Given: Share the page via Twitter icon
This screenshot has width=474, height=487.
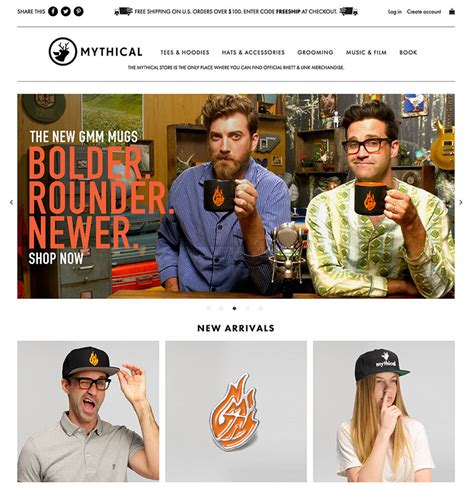Looking at the screenshot, I should tap(66, 11).
